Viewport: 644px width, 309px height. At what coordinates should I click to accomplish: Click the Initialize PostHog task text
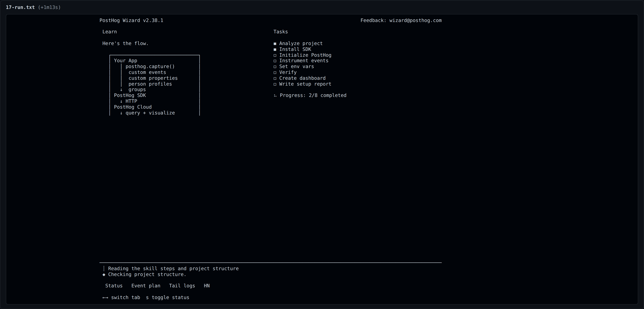pyautogui.click(x=305, y=55)
